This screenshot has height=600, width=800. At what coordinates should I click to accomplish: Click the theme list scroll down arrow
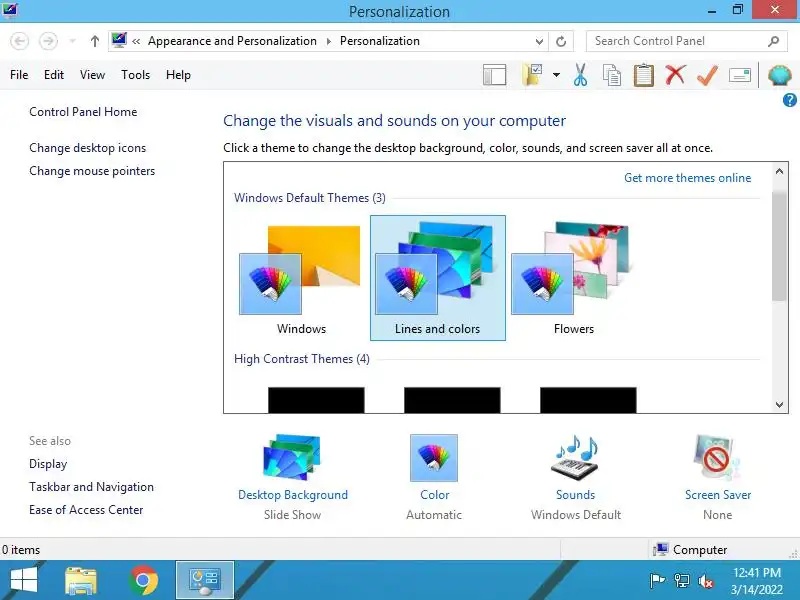pyautogui.click(x=779, y=405)
